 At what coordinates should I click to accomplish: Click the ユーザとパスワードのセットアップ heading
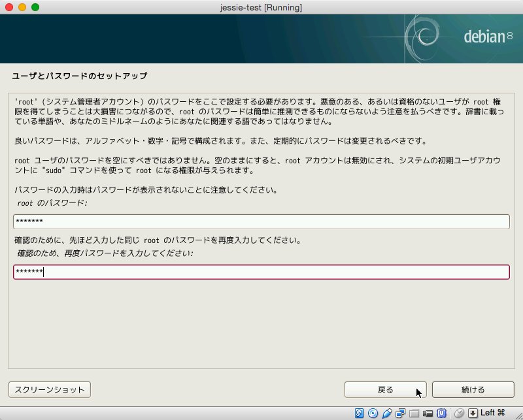80,76
